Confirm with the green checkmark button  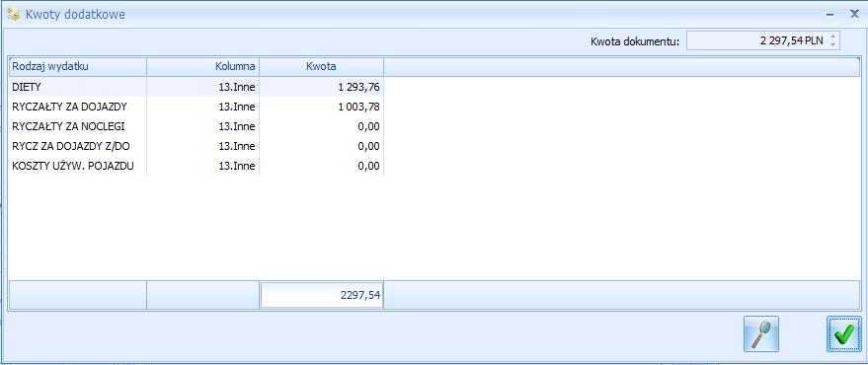pos(844,334)
